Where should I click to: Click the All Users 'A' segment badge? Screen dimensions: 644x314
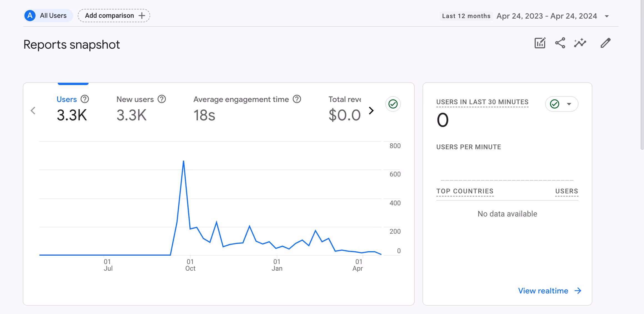pyautogui.click(x=30, y=16)
